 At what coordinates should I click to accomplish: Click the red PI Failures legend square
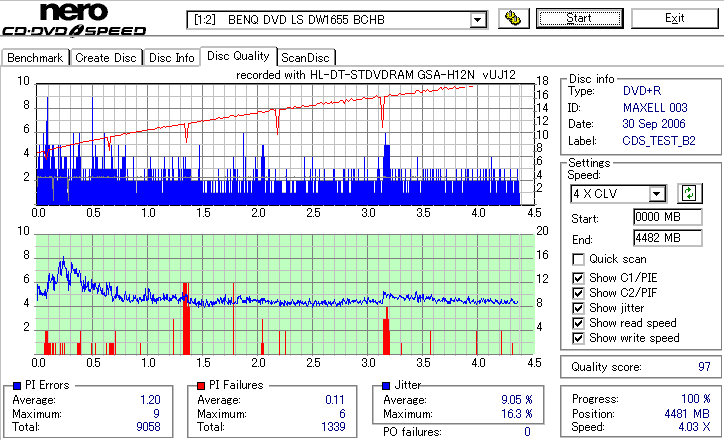coord(201,385)
